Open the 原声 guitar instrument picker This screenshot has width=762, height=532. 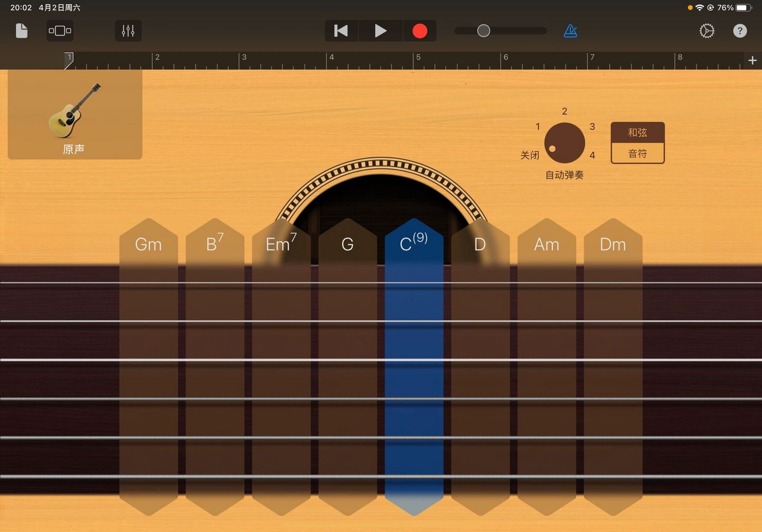click(75, 115)
